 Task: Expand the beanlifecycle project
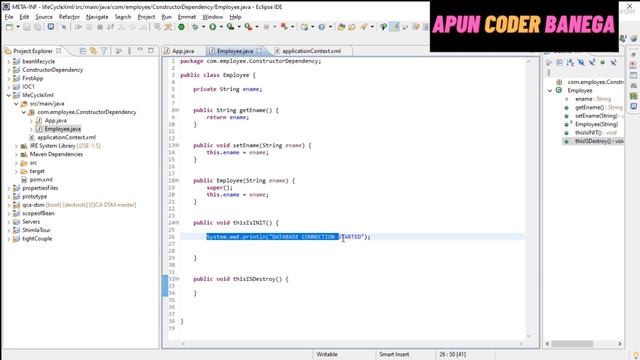coord(9,61)
